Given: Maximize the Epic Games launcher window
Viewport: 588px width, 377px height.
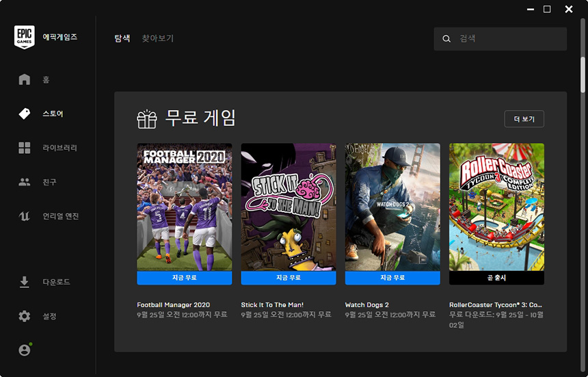Looking at the screenshot, I should coord(547,9).
